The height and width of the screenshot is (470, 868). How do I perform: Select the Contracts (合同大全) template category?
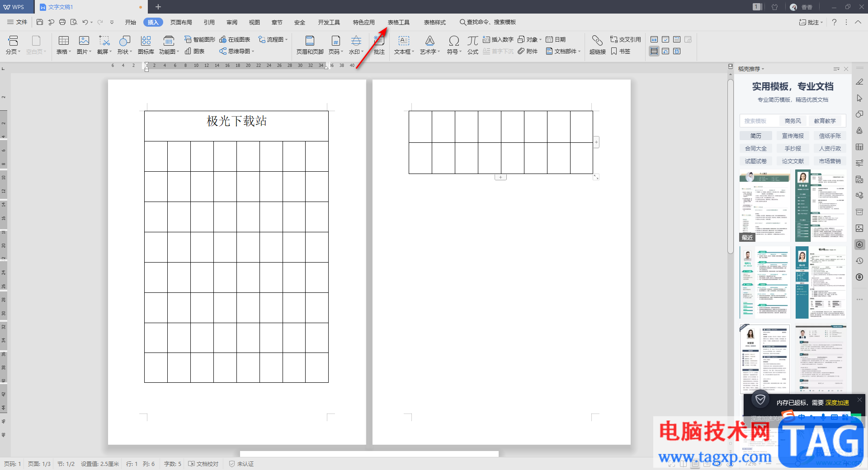(x=756, y=148)
